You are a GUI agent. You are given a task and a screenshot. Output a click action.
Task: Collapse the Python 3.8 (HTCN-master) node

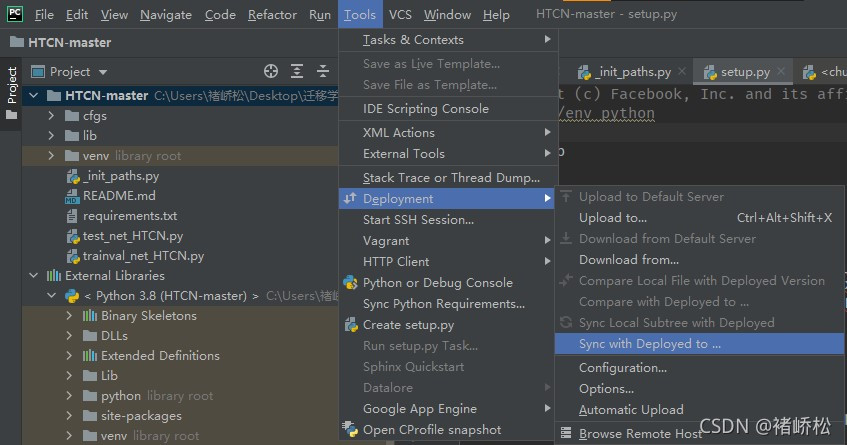point(52,295)
